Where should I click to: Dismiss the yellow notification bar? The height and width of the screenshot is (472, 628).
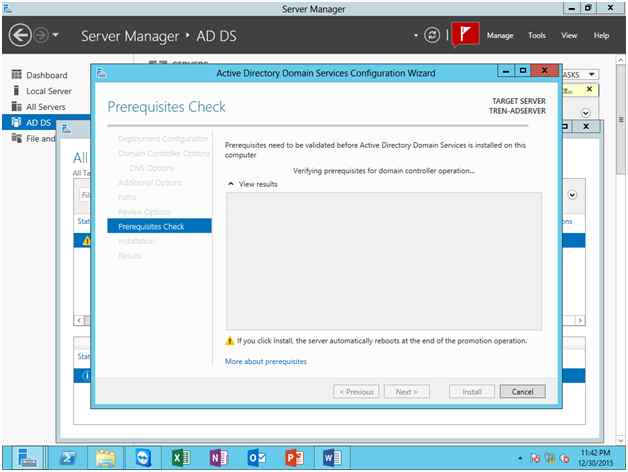pos(589,89)
